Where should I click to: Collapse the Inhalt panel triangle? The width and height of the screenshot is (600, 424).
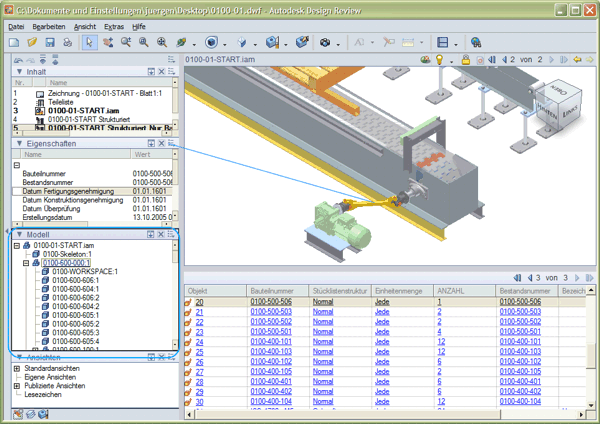point(19,72)
